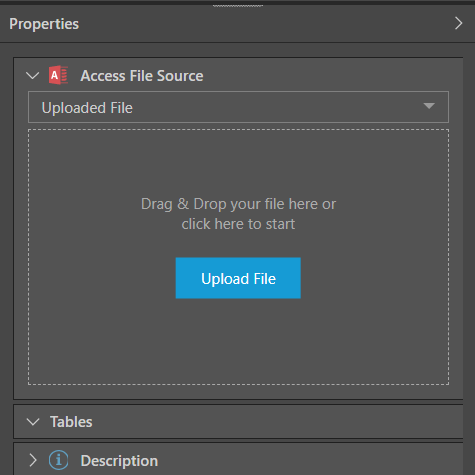Viewport: 475px width, 475px height.
Task: Click the 'Uploaded File' text in the combo box
Action: [x=87, y=108]
